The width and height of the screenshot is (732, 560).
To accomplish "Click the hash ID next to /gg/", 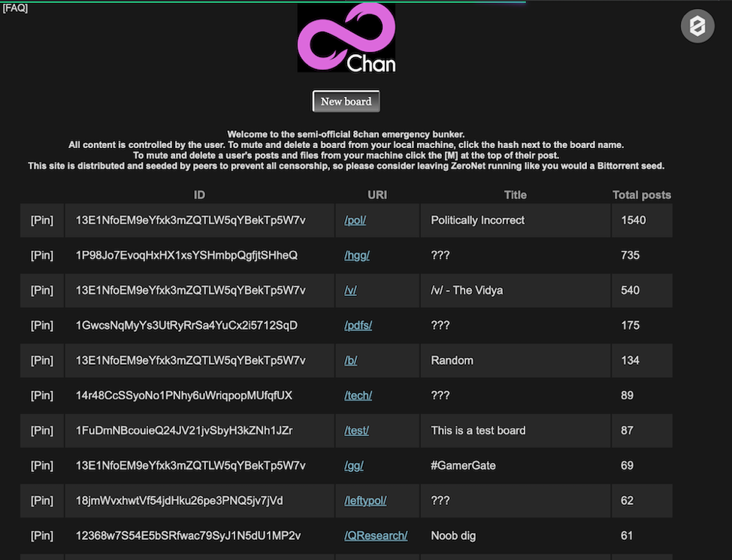I will (x=190, y=465).
